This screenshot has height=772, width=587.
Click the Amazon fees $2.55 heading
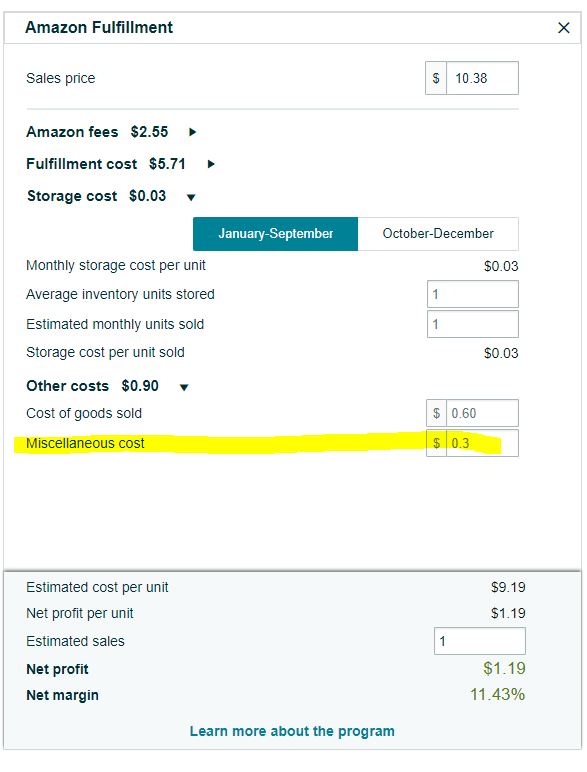[97, 132]
